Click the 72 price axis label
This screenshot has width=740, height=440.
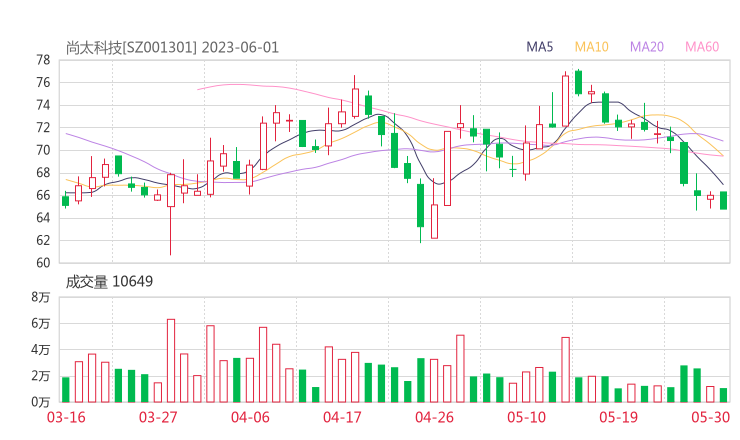pyautogui.click(x=43, y=127)
